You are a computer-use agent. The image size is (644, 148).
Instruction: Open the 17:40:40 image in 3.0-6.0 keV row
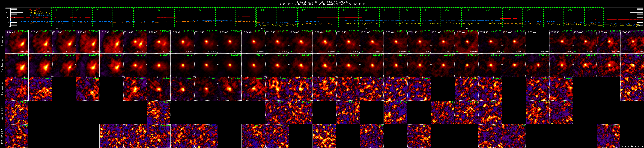pyautogui.click(x=632, y=42)
